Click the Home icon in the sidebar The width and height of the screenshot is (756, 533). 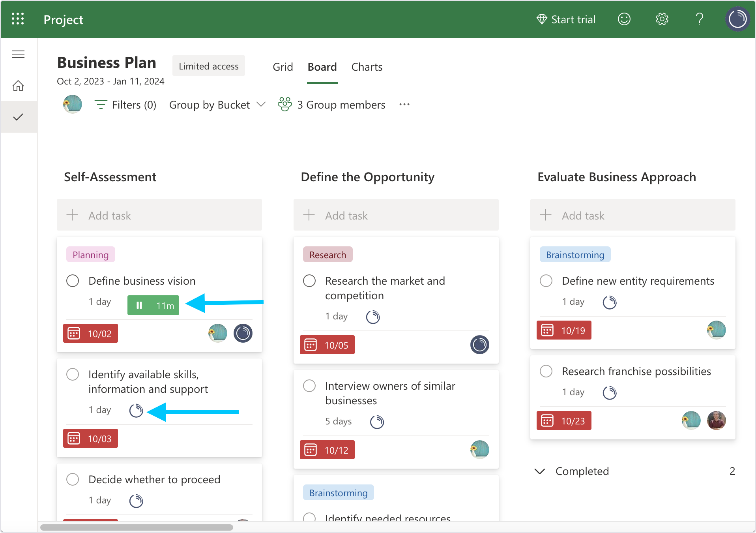(x=18, y=85)
